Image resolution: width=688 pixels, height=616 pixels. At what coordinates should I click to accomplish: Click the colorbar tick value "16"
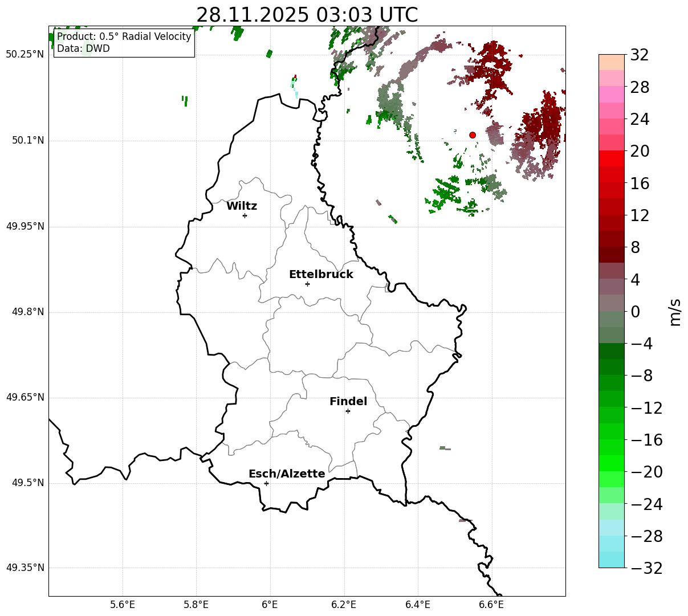click(x=639, y=183)
